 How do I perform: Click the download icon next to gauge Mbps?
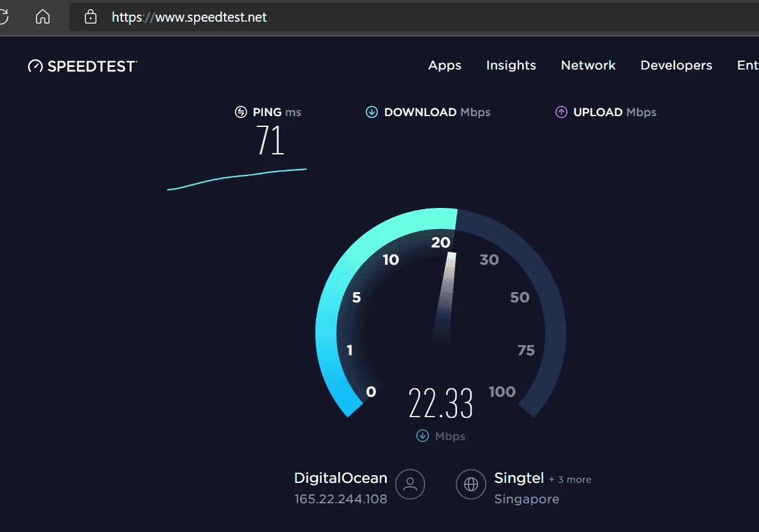[x=422, y=436]
